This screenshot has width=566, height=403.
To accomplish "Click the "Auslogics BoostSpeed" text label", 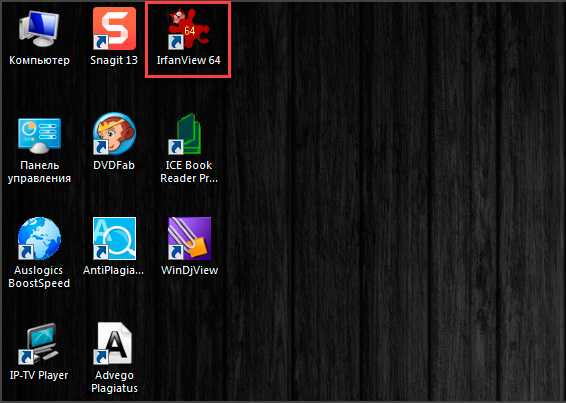I will coord(39,277).
